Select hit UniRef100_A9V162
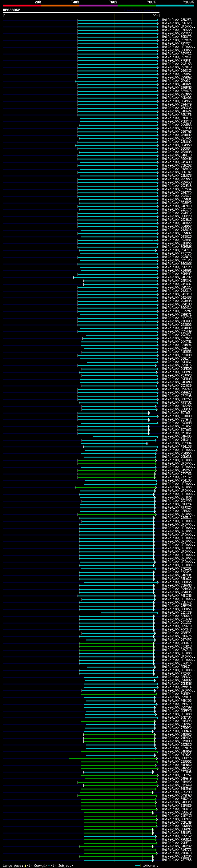 (x=177, y=836)
